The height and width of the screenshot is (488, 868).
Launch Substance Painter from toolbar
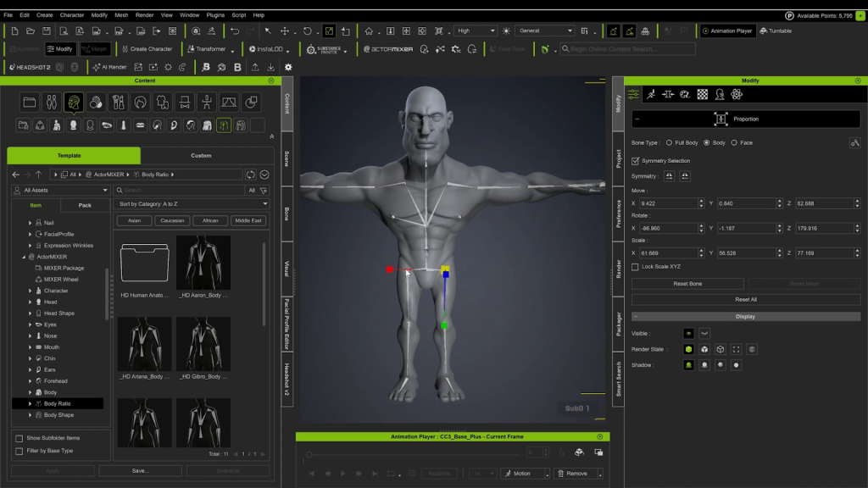pyautogui.click(x=324, y=49)
